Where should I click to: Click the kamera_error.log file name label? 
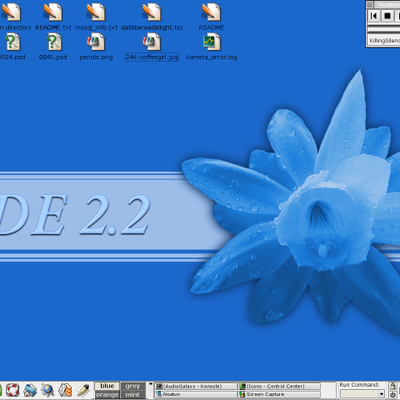pyautogui.click(x=211, y=57)
